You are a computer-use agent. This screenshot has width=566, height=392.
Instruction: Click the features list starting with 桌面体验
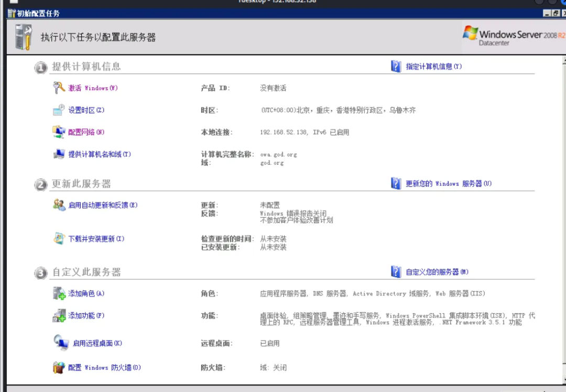tap(397, 319)
